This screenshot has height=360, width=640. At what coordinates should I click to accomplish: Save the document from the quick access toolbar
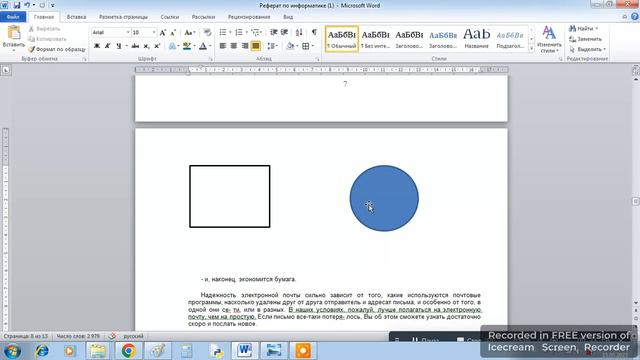(x=17, y=5)
